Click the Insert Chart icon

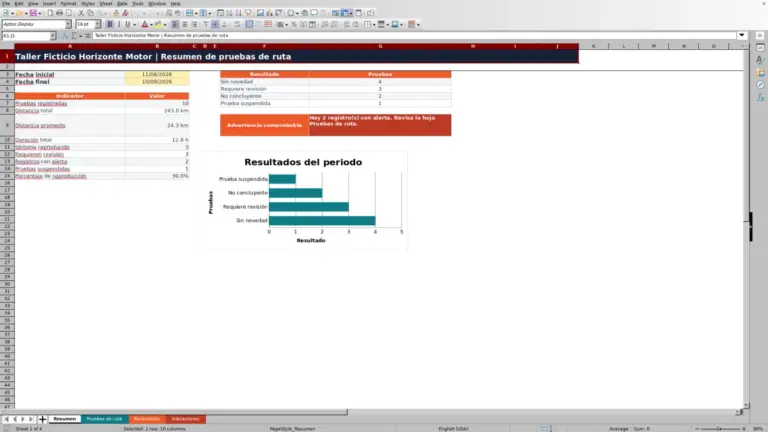[x=269, y=13]
